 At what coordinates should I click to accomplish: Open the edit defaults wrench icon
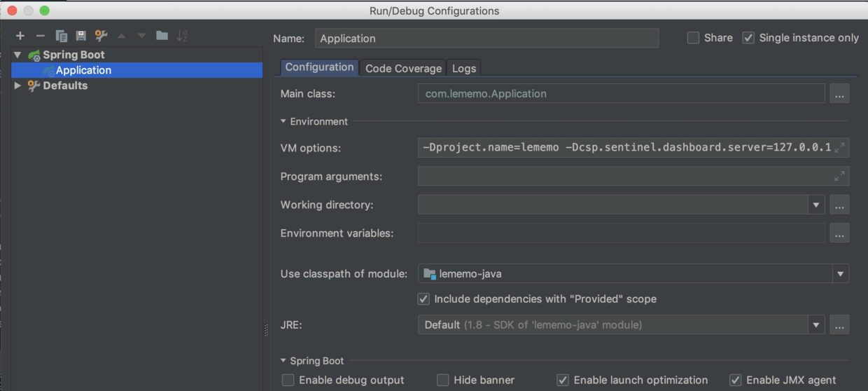pyautogui.click(x=101, y=36)
